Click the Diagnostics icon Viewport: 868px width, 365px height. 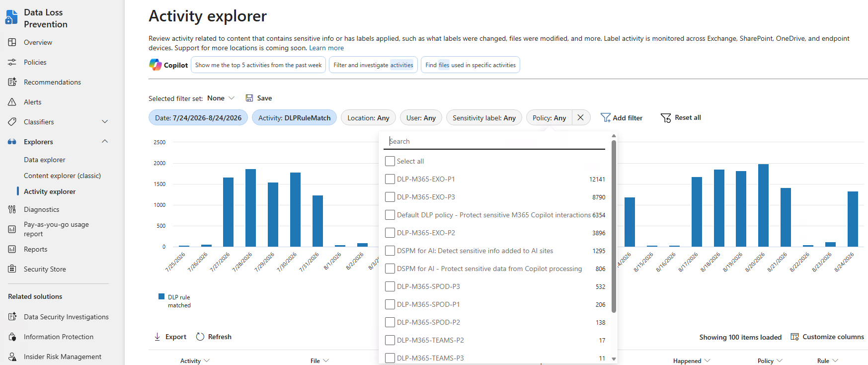click(x=12, y=209)
